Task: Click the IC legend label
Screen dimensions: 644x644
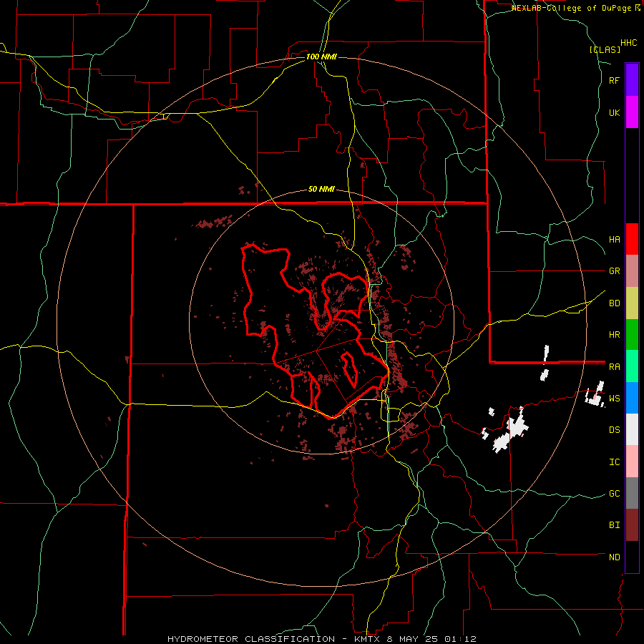Action: (x=614, y=462)
